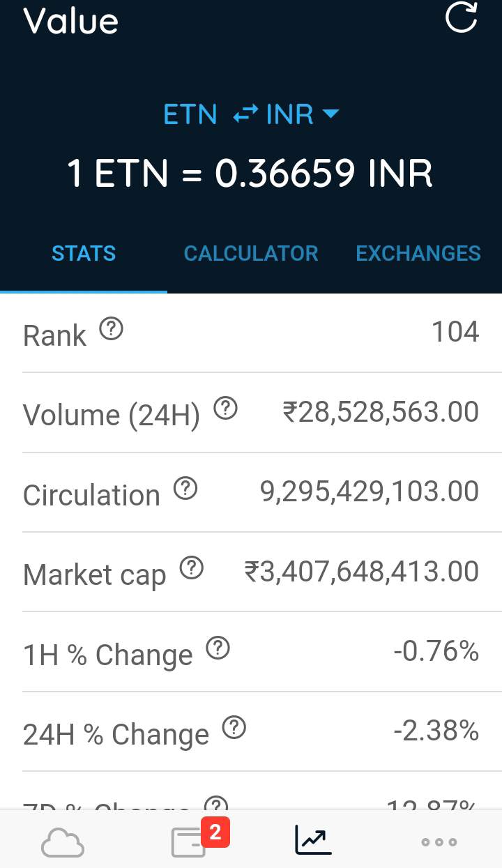Show Circulation help tooltip icon
Screen dimensions: 502x868
pyautogui.click(x=185, y=489)
